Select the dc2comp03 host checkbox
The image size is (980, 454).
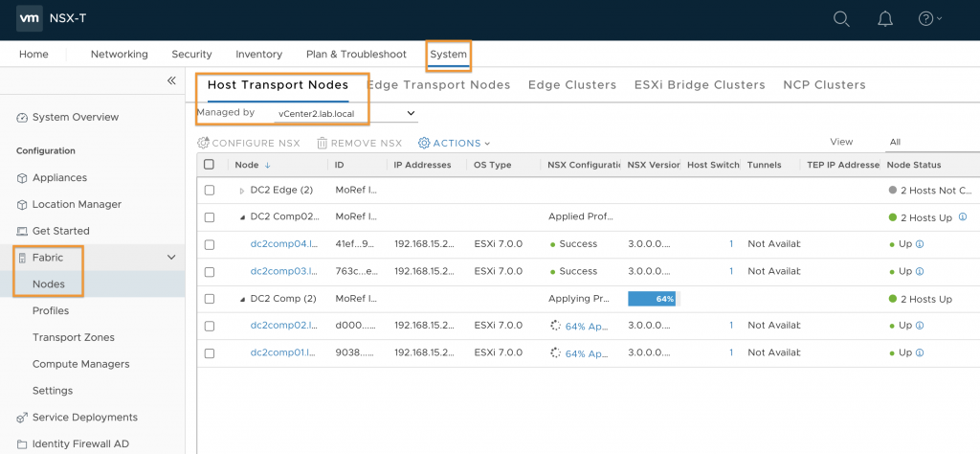[x=210, y=272]
